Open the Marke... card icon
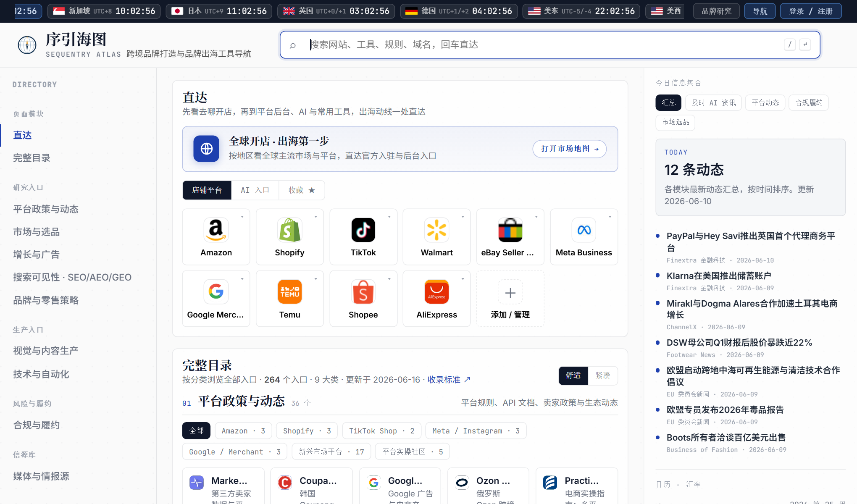 [197, 483]
